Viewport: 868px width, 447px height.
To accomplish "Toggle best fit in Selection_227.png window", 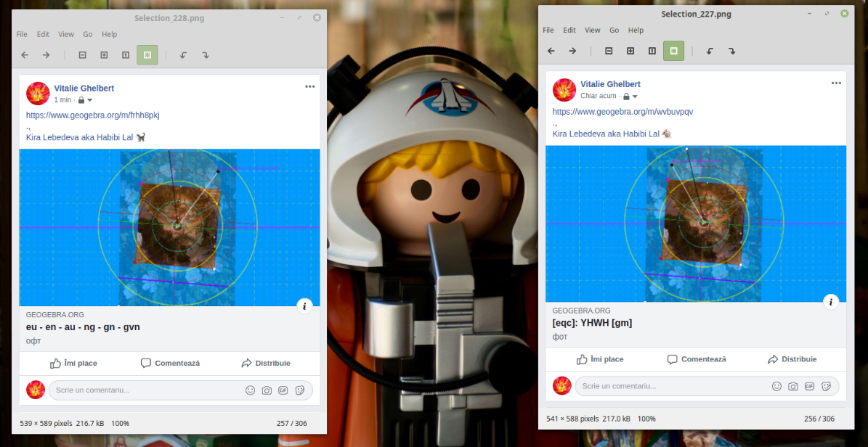I will [673, 51].
